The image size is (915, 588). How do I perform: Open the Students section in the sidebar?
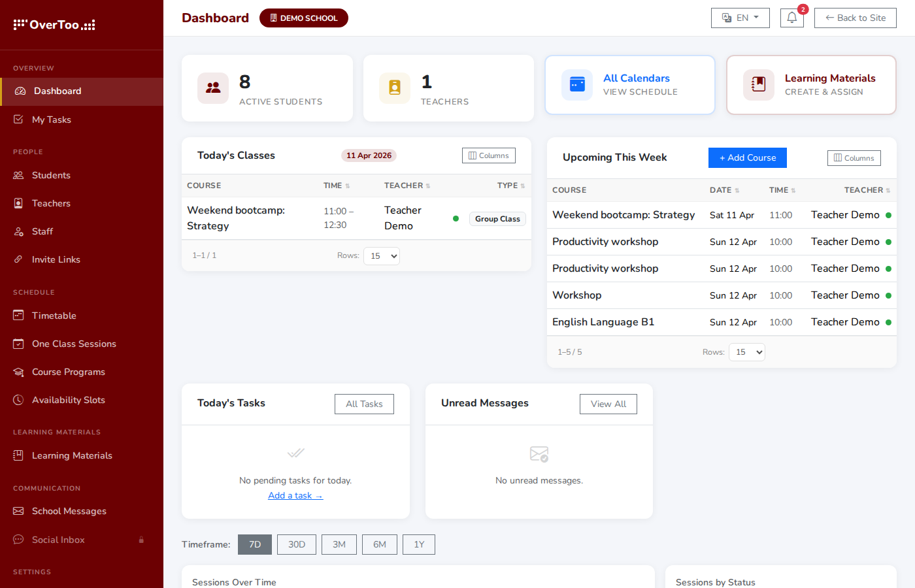tap(50, 175)
